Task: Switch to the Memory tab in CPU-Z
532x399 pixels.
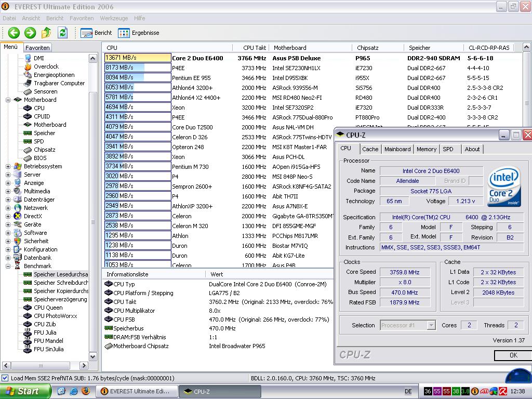Action: [x=426, y=149]
